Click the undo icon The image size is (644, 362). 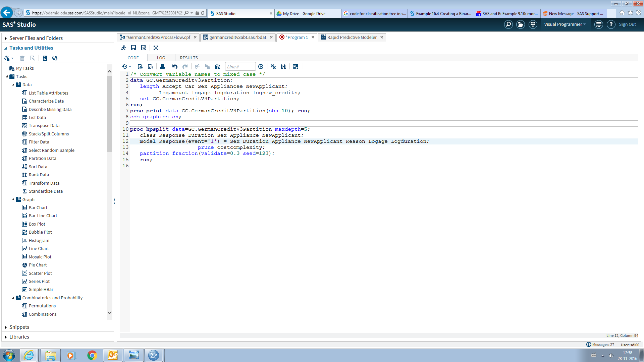click(x=175, y=67)
